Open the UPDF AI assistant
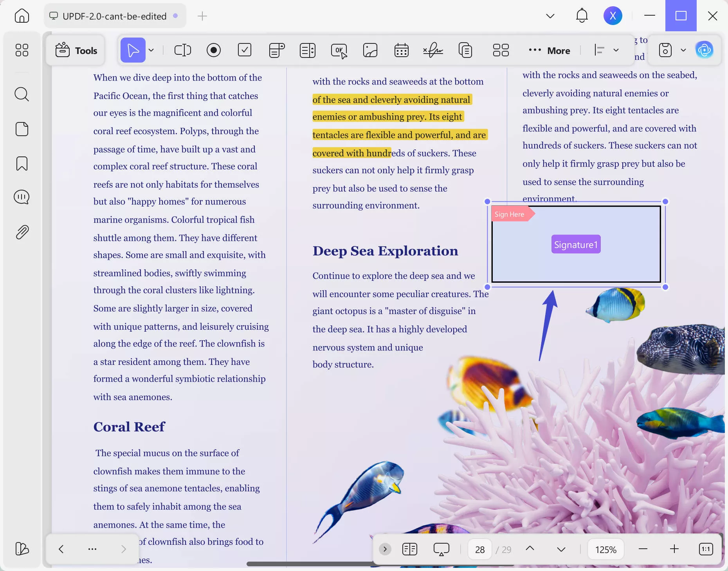The height and width of the screenshot is (571, 728). pyautogui.click(x=704, y=50)
